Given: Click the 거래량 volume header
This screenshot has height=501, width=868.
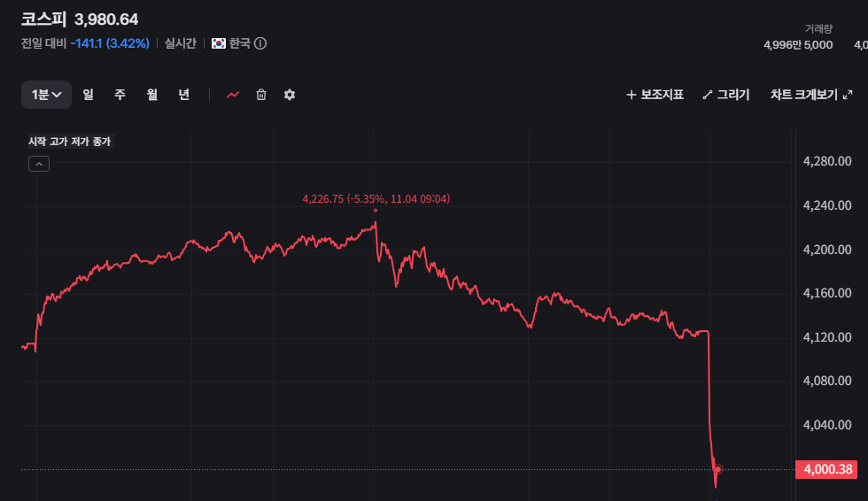Looking at the screenshot, I should [x=818, y=28].
